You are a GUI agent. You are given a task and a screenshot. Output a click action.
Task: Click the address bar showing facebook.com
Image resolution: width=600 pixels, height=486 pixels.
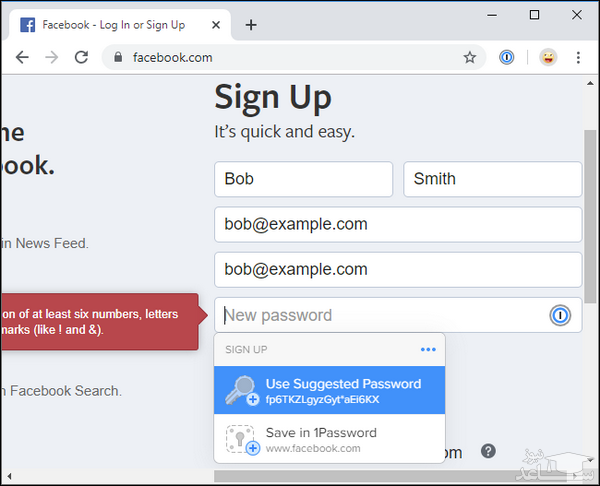(290, 58)
